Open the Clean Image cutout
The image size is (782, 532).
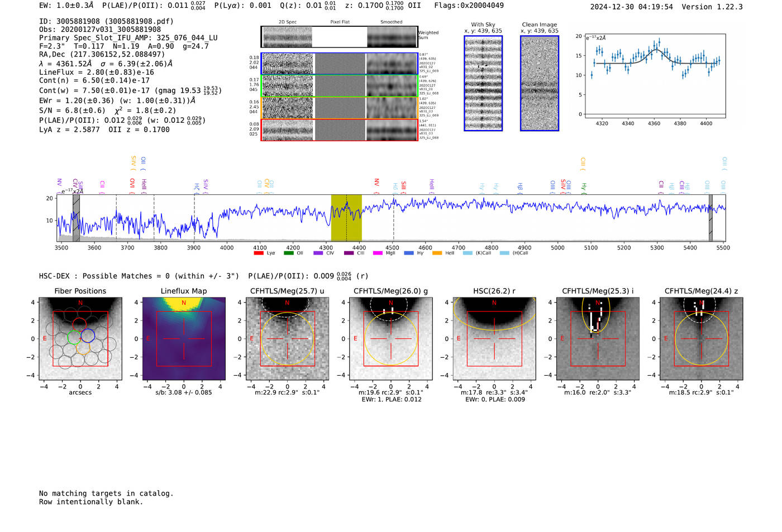(540, 83)
